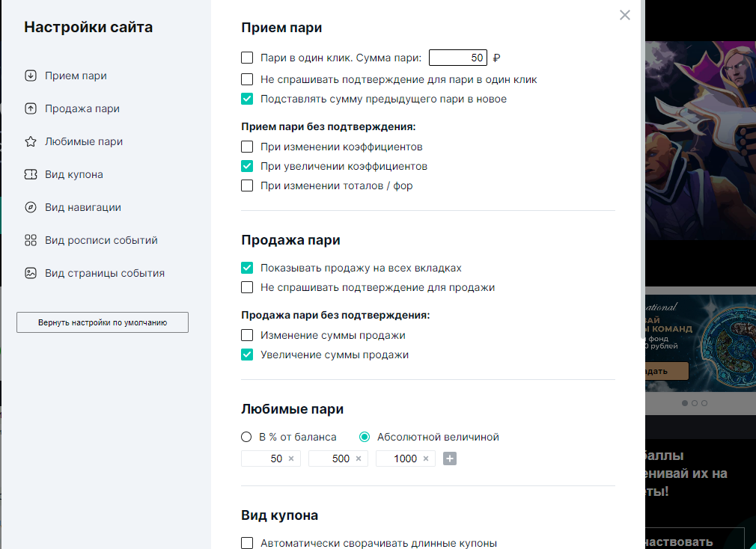Click the Настройки сайта heading
This screenshot has height=549, width=756.
(x=88, y=27)
